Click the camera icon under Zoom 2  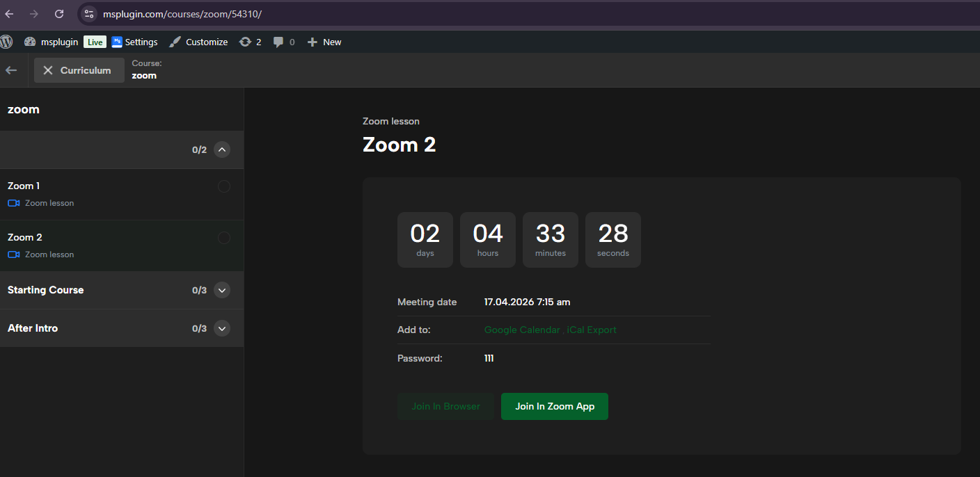[14, 254]
